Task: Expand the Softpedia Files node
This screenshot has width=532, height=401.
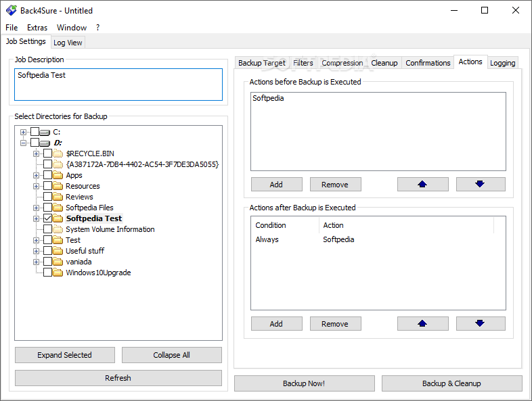Action: tap(36, 208)
